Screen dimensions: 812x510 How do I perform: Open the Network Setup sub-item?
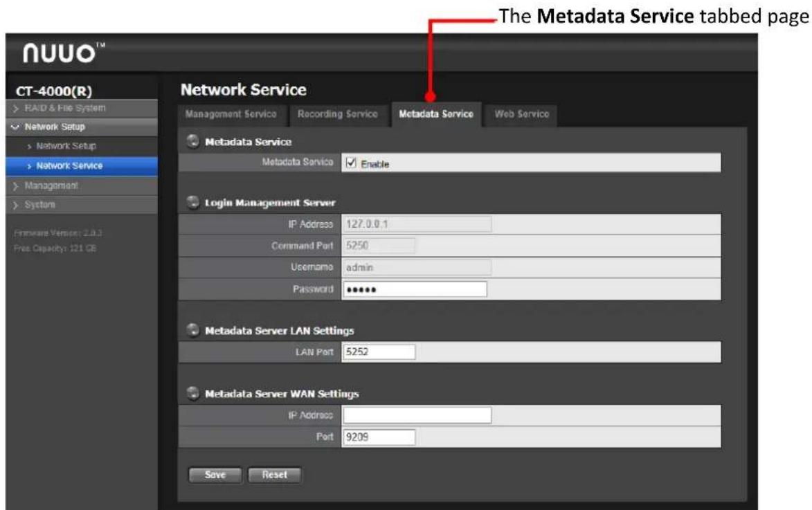point(82,146)
